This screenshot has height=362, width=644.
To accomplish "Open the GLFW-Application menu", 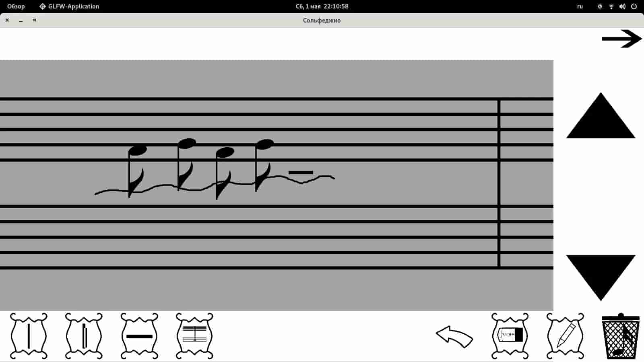I will tap(69, 6).
